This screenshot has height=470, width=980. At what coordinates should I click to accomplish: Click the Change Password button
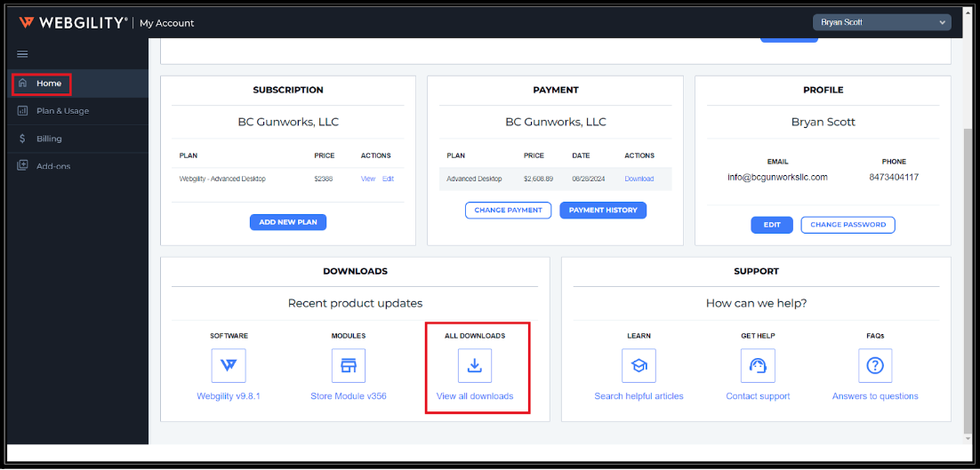tap(847, 225)
